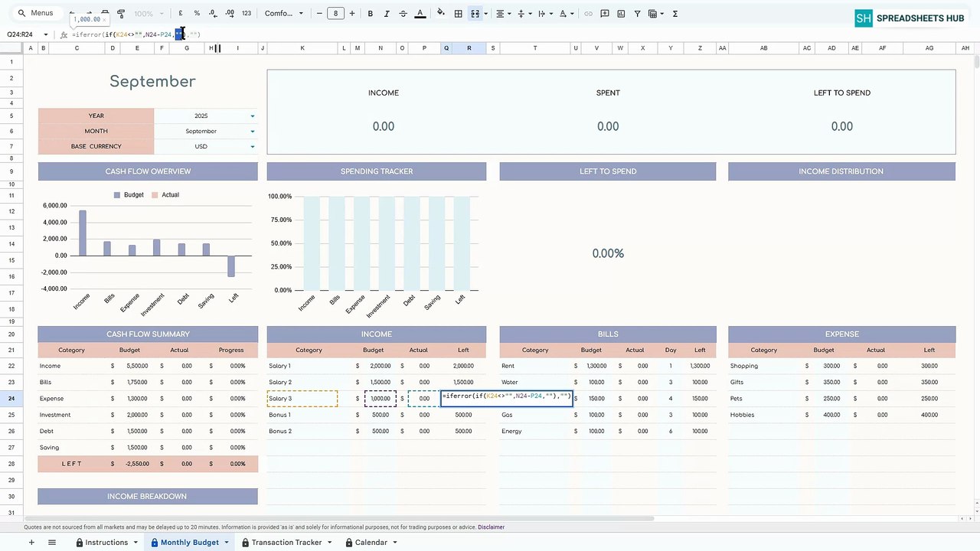Image resolution: width=980 pixels, height=551 pixels.
Task: Open the Comfortaa font dropdown
Action: pyautogui.click(x=283, y=14)
